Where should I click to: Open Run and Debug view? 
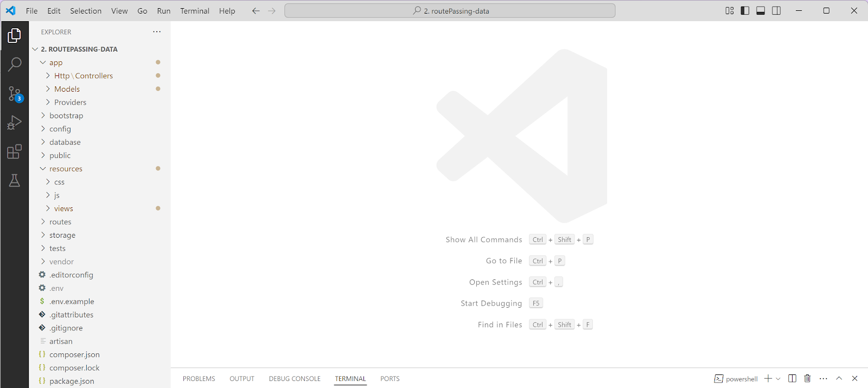15,123
